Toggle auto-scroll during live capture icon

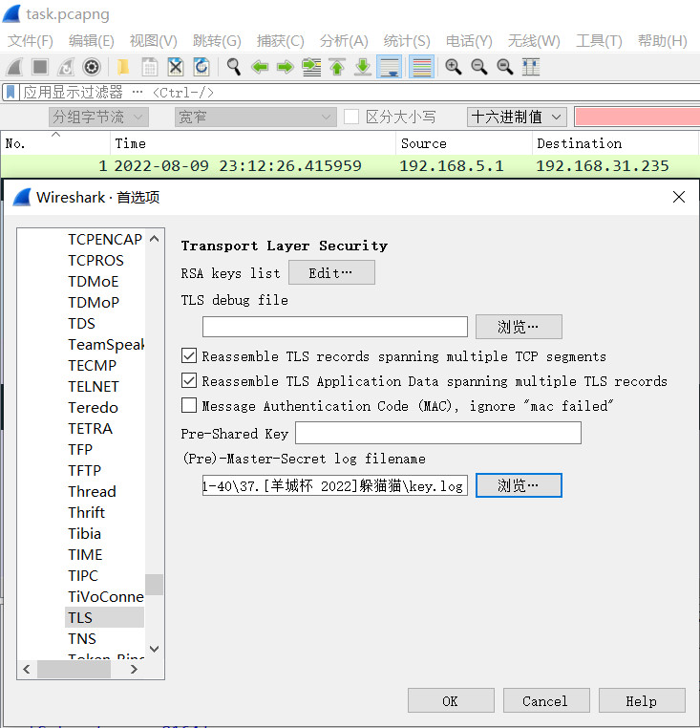pyautogui.click(x=389, y=67)
